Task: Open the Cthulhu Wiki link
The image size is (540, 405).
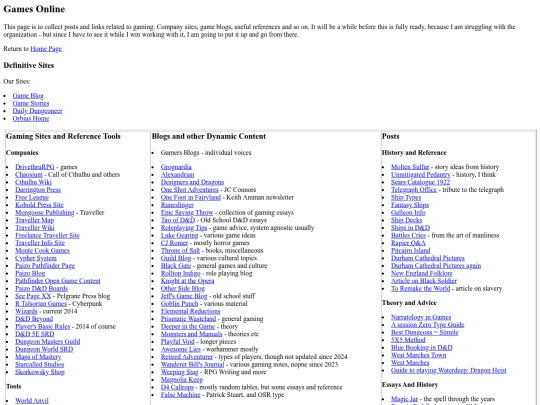Action: (33, 182)
